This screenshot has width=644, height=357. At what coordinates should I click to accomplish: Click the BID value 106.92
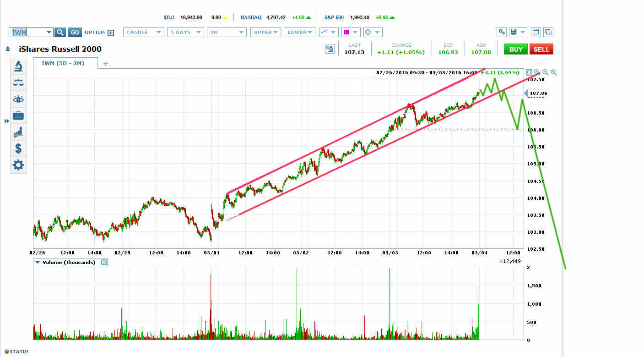coord(448,52)
